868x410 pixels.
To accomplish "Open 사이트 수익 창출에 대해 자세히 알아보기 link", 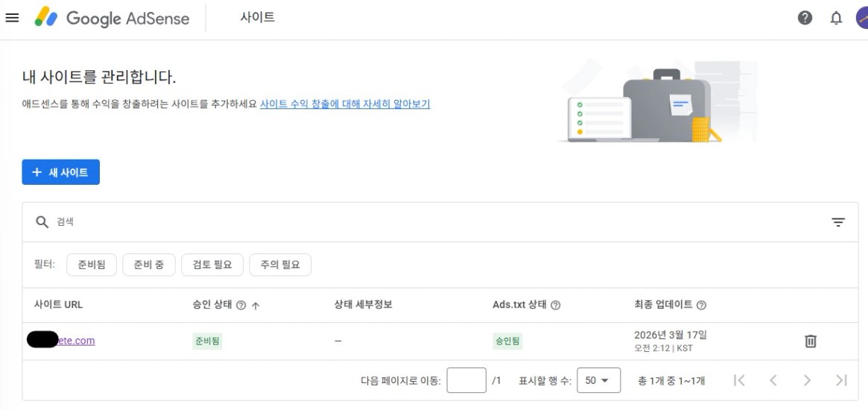I will click(345, 104).
